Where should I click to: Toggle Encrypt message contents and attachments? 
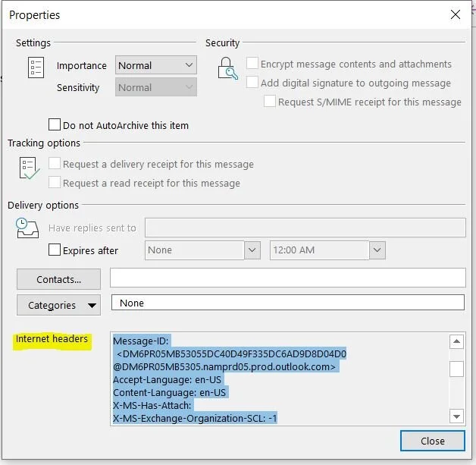coord(252,63)
